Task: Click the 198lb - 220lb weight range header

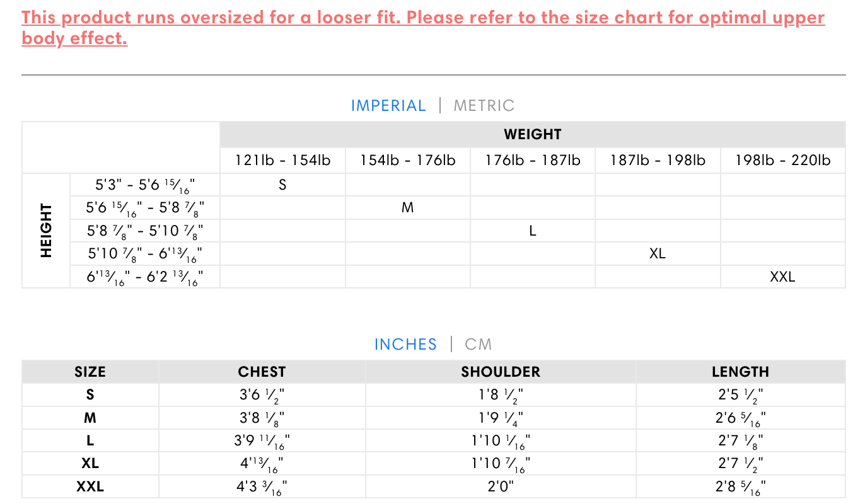Action: (x=782, y=161)
